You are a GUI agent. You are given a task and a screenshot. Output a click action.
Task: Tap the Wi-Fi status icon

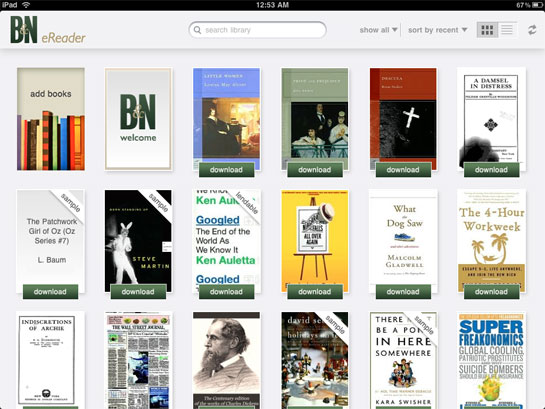[26, 5]
